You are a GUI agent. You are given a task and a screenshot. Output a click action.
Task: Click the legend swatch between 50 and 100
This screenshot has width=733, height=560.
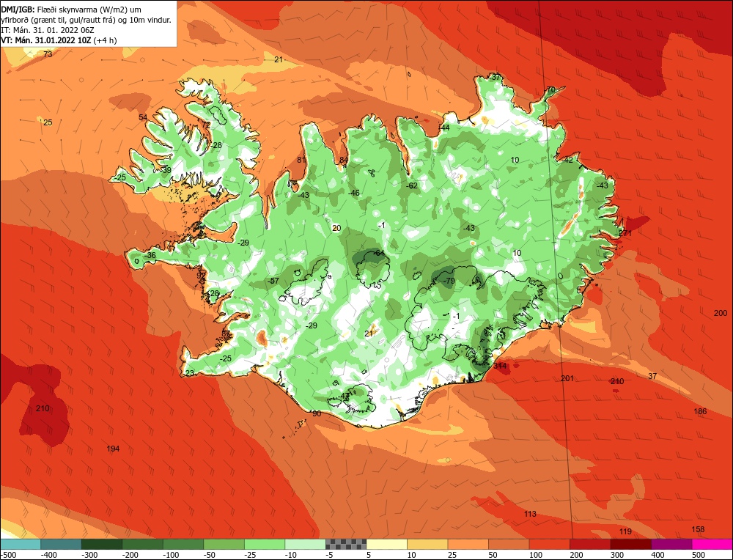pyautogui.click(x=508, y=544)
